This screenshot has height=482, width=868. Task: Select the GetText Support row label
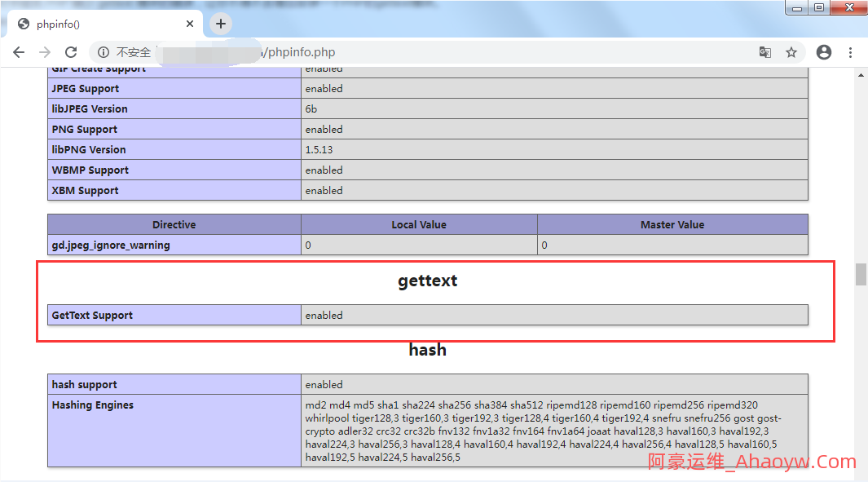click(92, 316)
